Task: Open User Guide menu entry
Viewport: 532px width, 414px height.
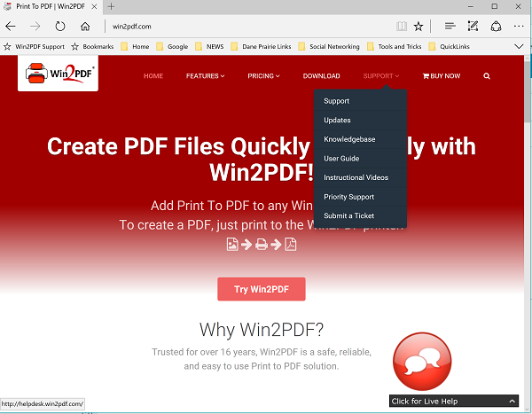Action: pyautogui.click(x=360, y=159)
